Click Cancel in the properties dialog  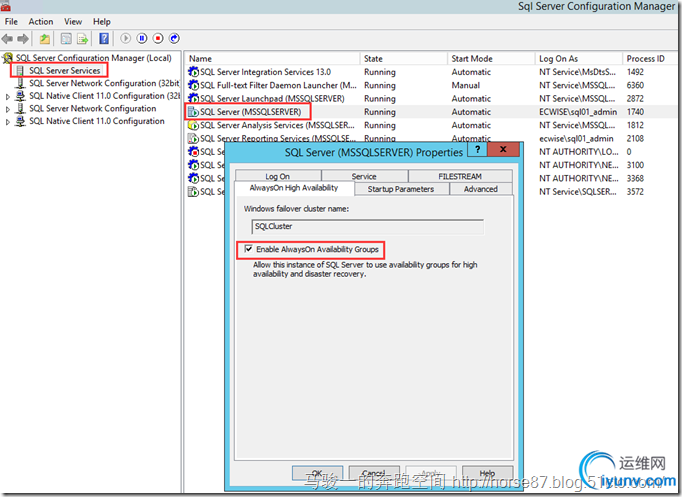coord(374,473)
